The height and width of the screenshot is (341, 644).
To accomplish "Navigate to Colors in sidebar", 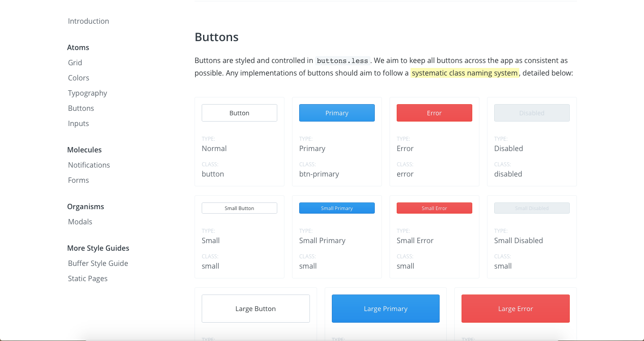I will coord(79,78).
